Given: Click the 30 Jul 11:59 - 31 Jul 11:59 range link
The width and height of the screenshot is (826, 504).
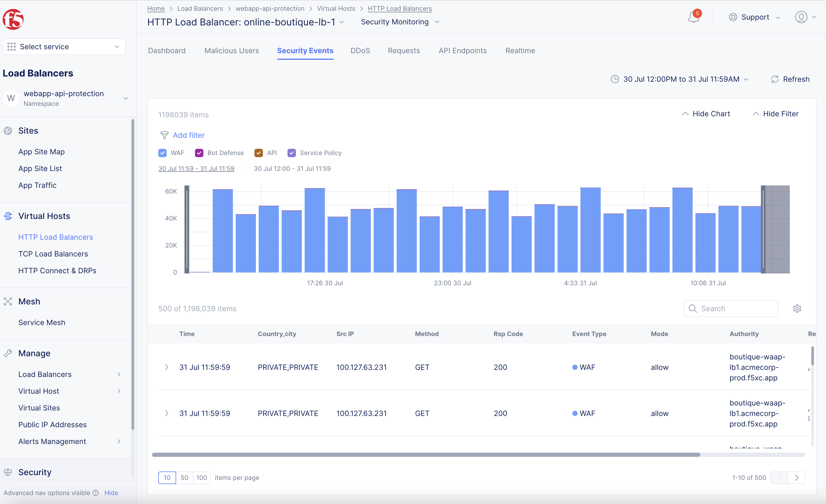Looking at the screenshot, I should click(x=196, y=168).
